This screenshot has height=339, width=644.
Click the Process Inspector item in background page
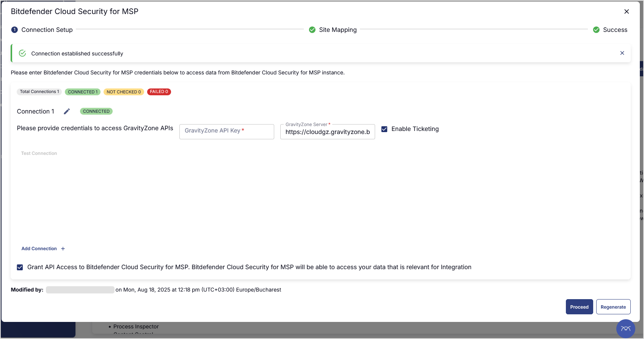(136, 326)
